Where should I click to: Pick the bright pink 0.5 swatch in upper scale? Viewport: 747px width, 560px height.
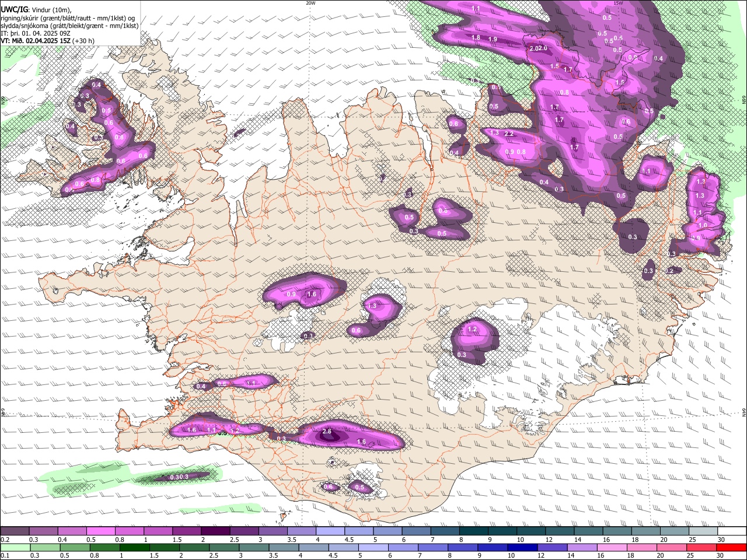(x=102, y=531)
